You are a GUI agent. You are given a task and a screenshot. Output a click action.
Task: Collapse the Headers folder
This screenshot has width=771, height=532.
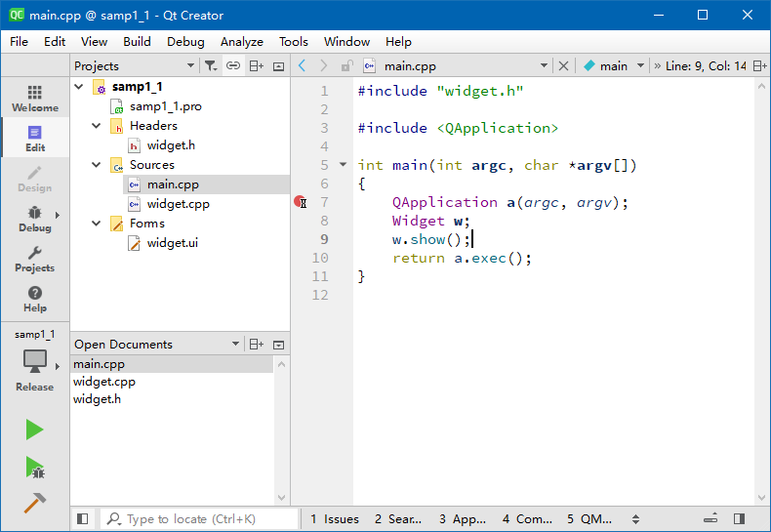97,126
